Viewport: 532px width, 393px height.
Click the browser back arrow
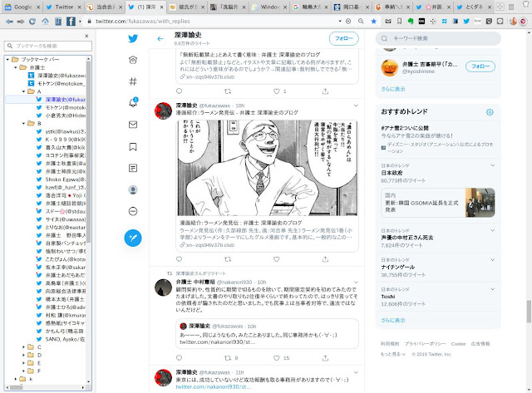[9, 22]
